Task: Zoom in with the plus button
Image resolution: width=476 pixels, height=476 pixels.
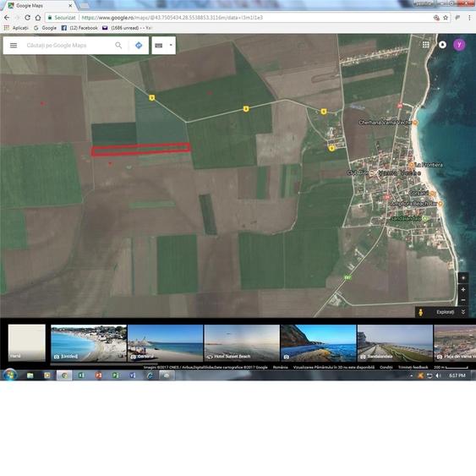Action: point(463,290)
